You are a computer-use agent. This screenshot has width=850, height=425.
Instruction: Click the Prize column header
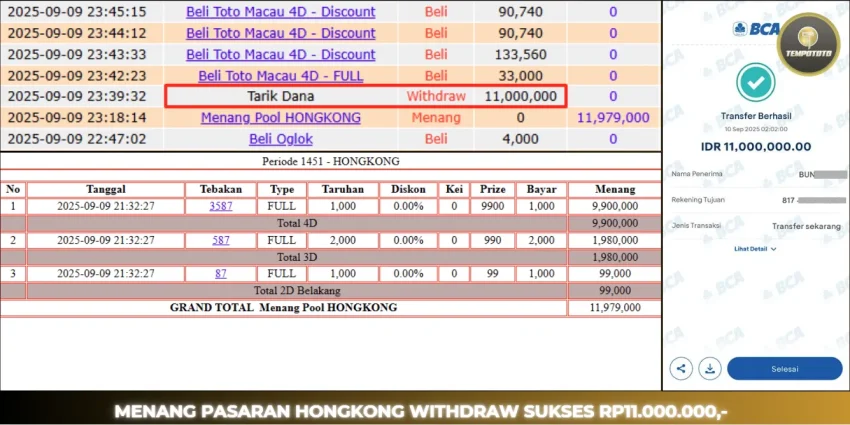492,189
